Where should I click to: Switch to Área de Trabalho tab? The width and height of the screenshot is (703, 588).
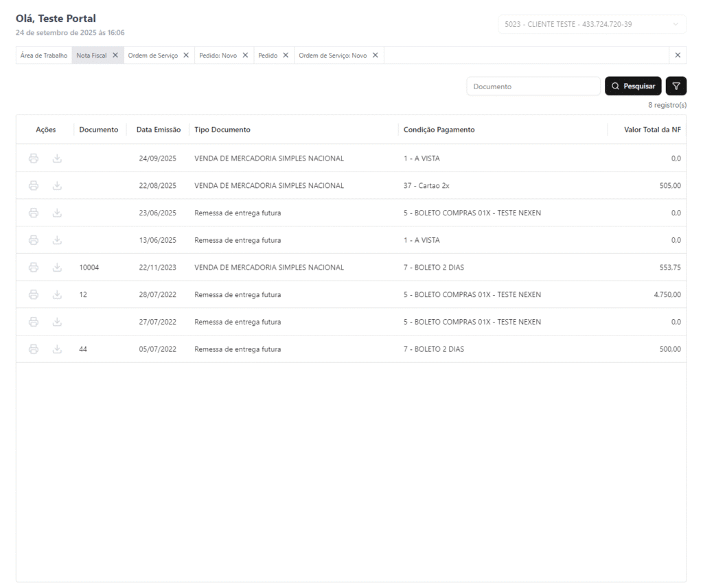click(x=43, y=56)
